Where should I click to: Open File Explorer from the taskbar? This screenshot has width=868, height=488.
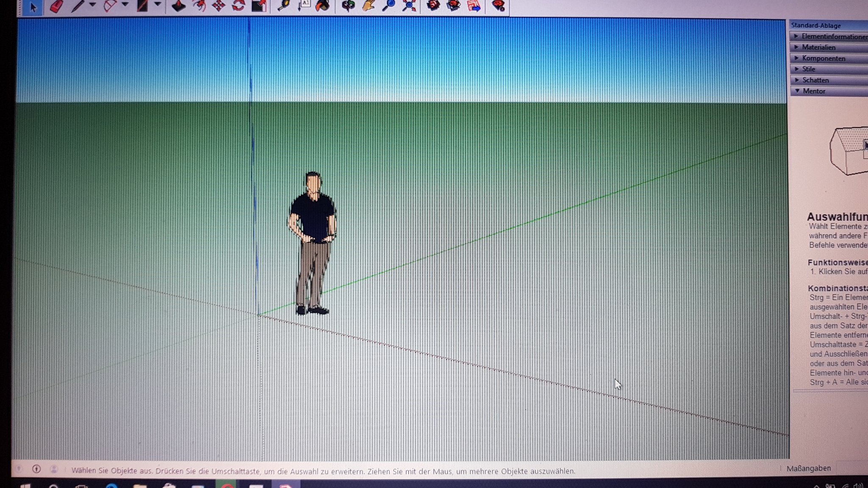coord(140,485)
